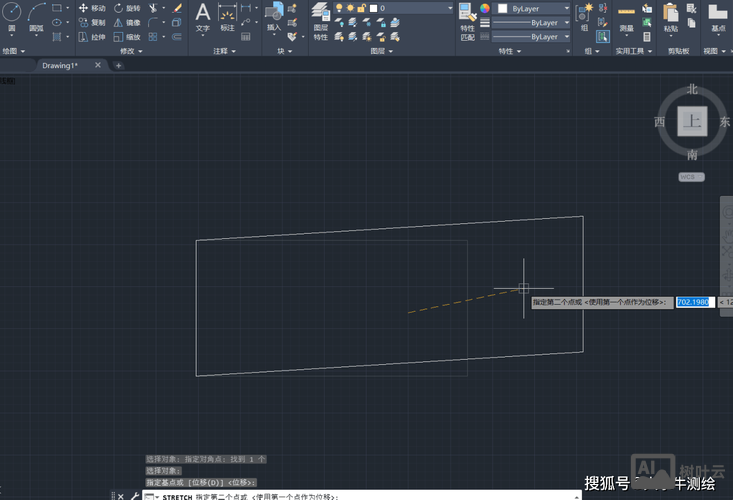Switch to the Drawing1* tab

click(x=60, y=66)
